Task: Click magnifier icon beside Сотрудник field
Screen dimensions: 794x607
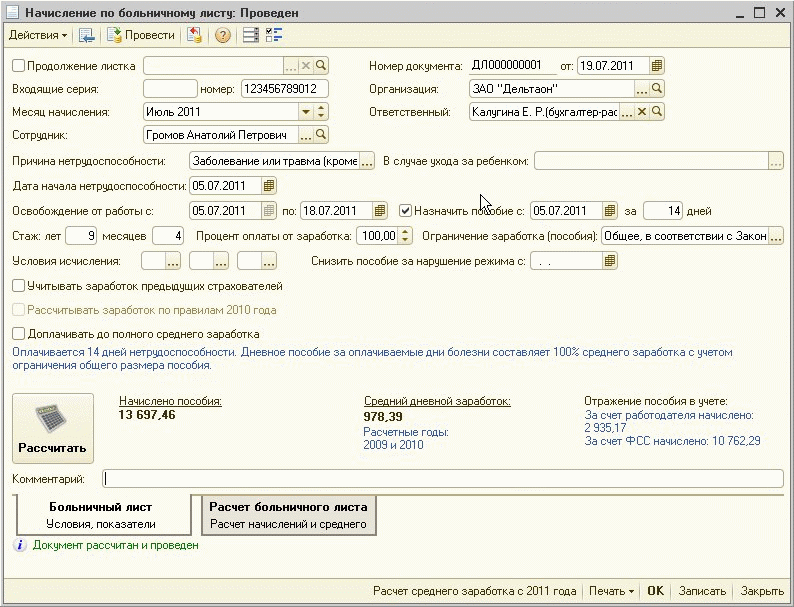Action: 321,134
